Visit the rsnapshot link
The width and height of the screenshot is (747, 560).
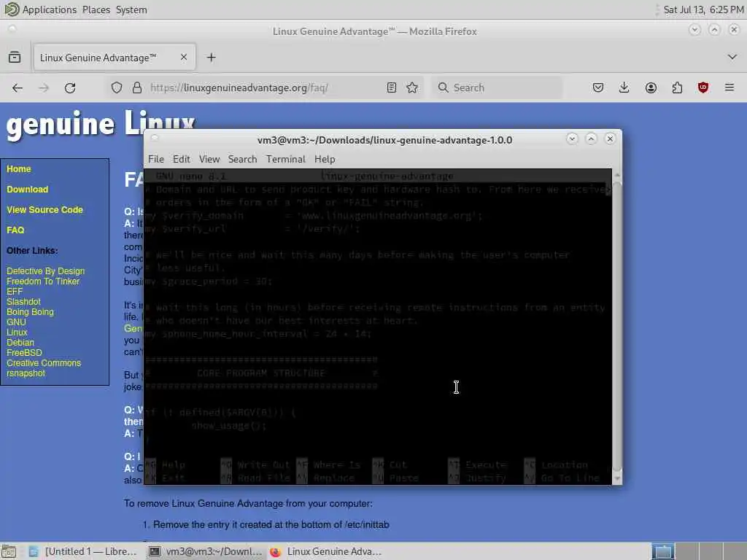tap(26, 373)
